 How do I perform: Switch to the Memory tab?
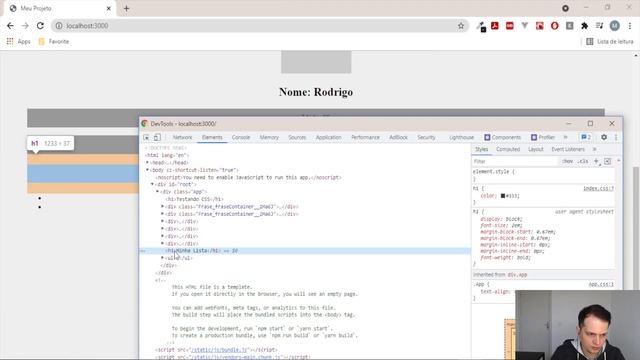coord(269,138)
